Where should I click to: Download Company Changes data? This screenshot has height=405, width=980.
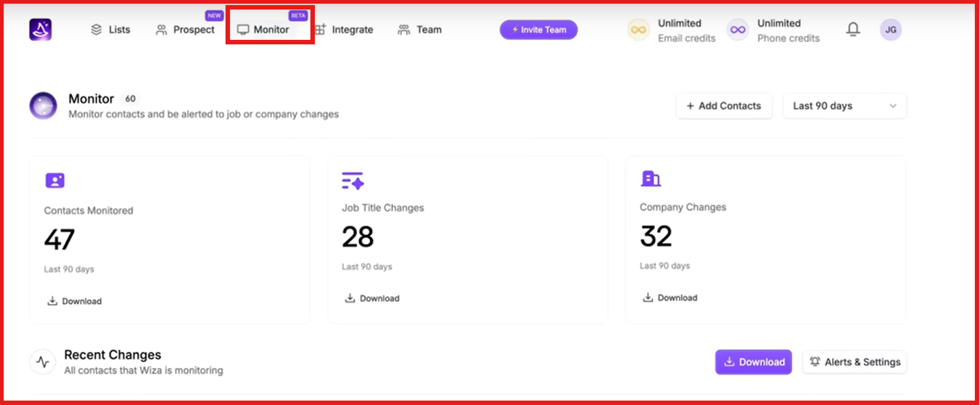(x=670, y=298)
